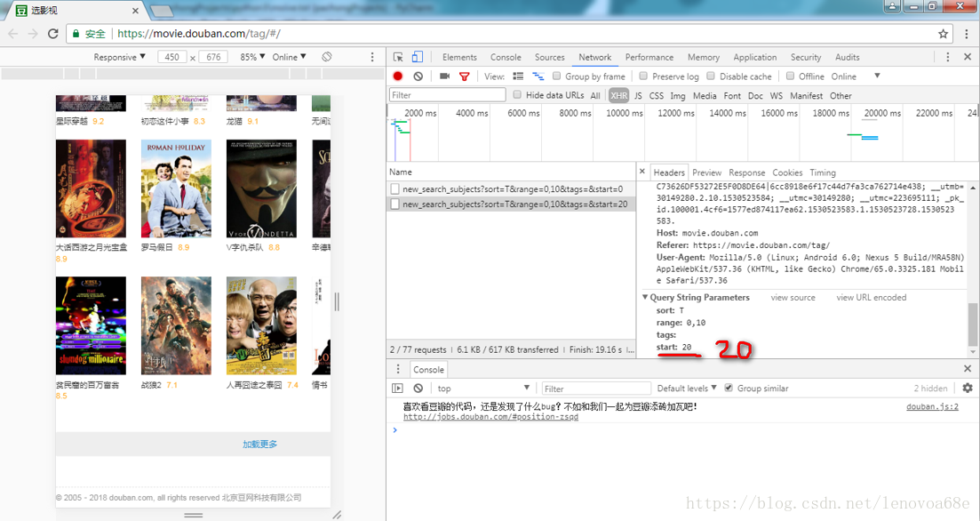Close the DevTools panel
The image size is (980, 521).
[968, 57]
